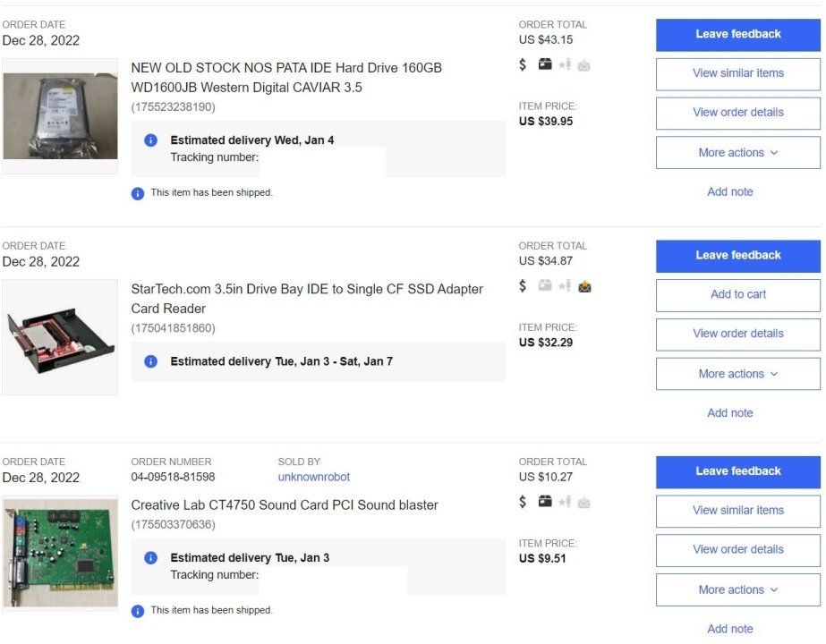826x644 pixels.
Task: Add the StarTech CF adapter to cart
Action: tap(737, 294)
